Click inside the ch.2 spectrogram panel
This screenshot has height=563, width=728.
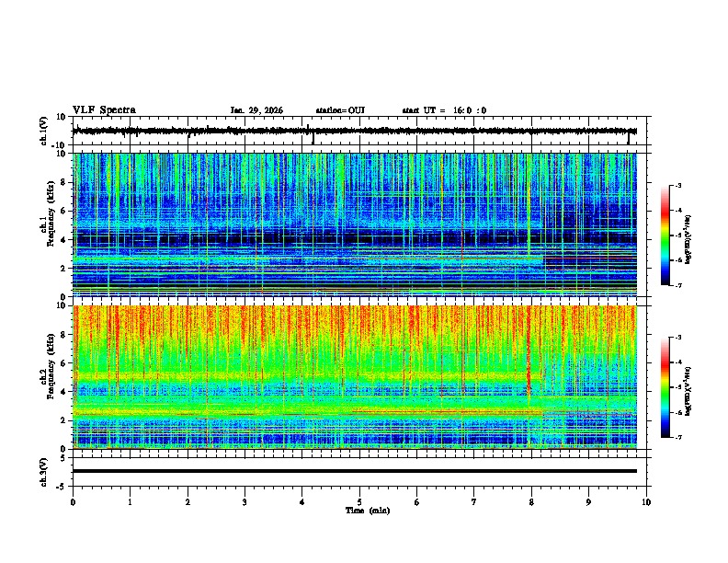355,377
